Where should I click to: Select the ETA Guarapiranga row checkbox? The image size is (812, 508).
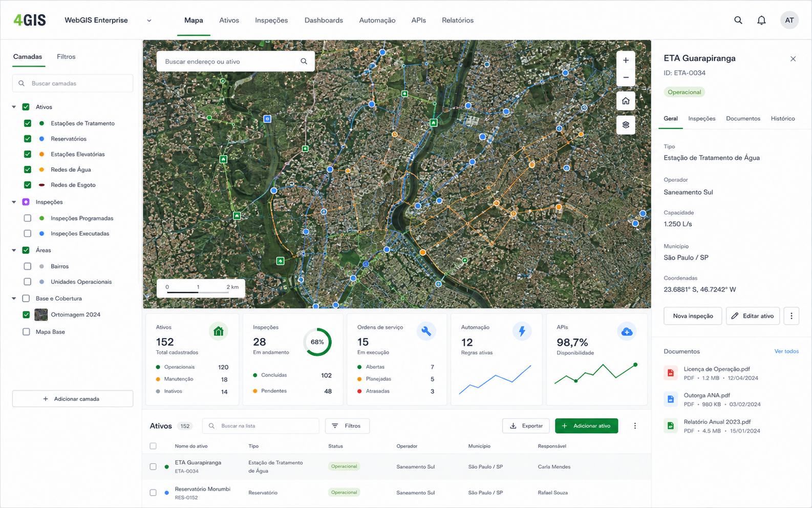coord(153,467)
